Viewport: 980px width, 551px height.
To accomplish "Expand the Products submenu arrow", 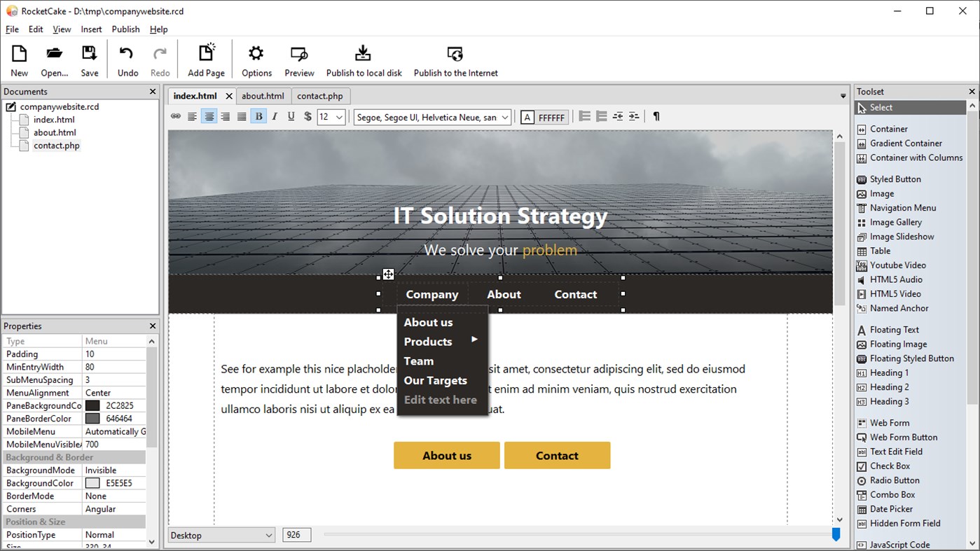I will pyautogui.click(x=474, y=341).
